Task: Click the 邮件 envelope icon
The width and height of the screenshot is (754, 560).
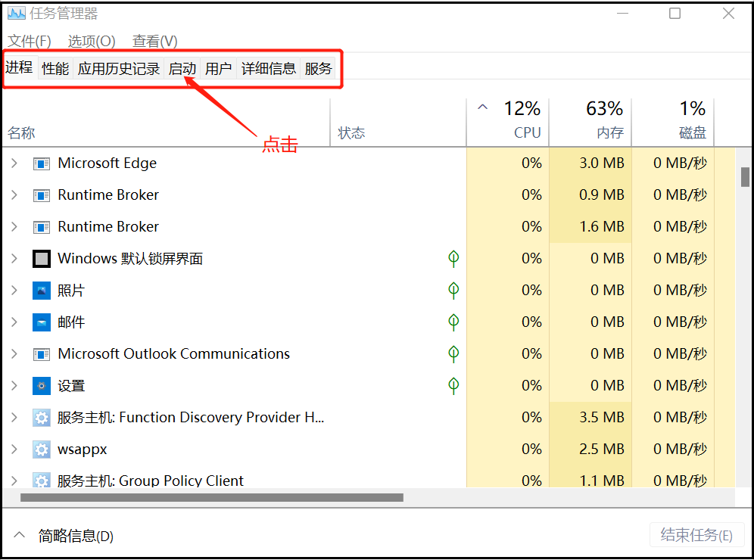Action: [42, 322]
